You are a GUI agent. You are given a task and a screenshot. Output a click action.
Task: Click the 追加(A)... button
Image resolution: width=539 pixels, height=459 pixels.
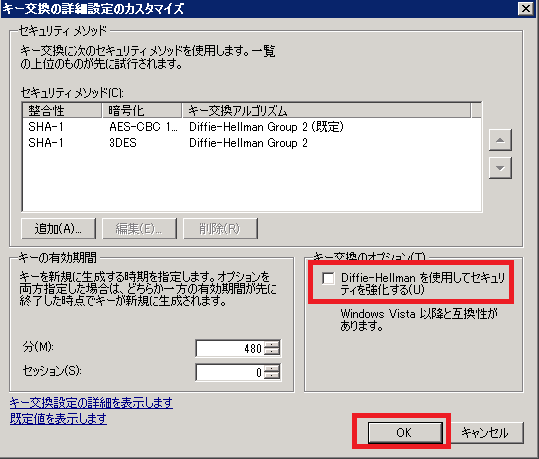(x=58, y=228)
